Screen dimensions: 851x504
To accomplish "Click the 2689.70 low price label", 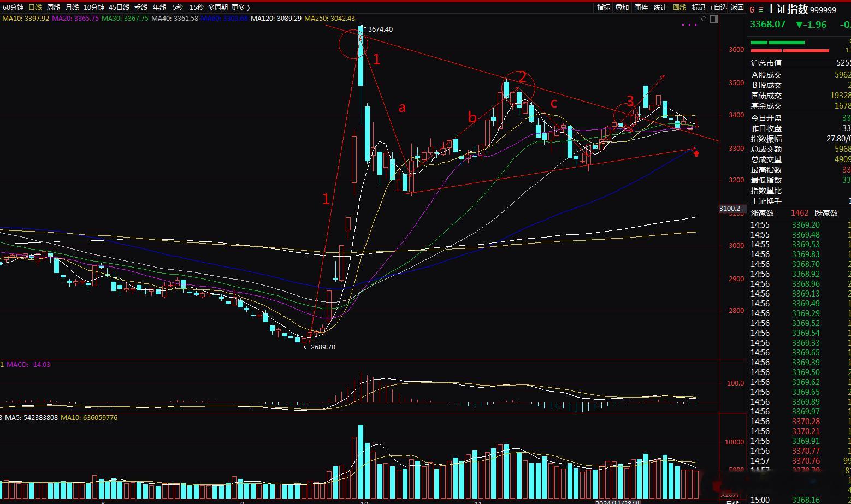I will (323, 347).
